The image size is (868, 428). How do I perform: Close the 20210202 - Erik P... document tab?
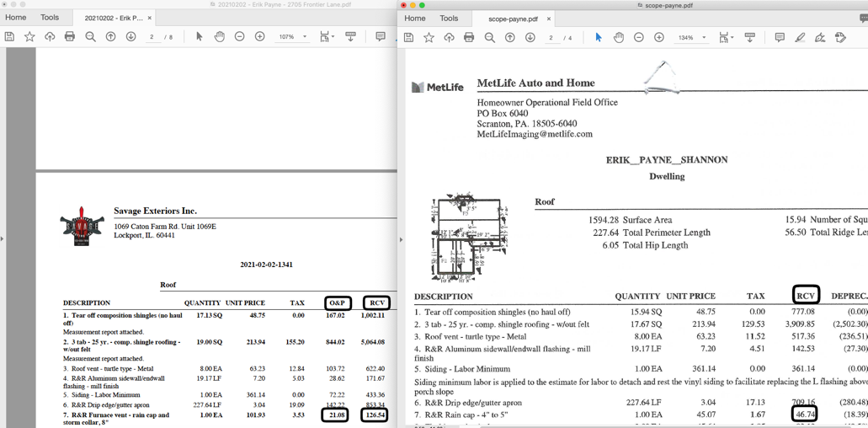point(150,18)
